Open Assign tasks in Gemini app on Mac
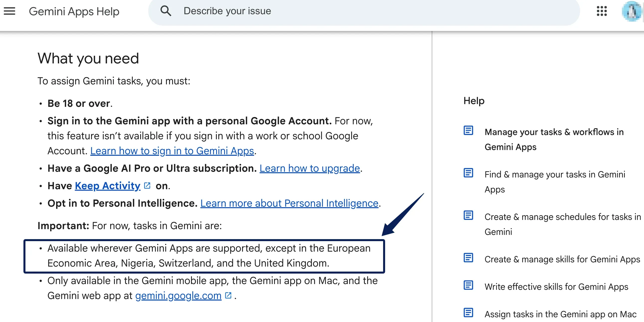644x322 pixels. click(560, 314)
